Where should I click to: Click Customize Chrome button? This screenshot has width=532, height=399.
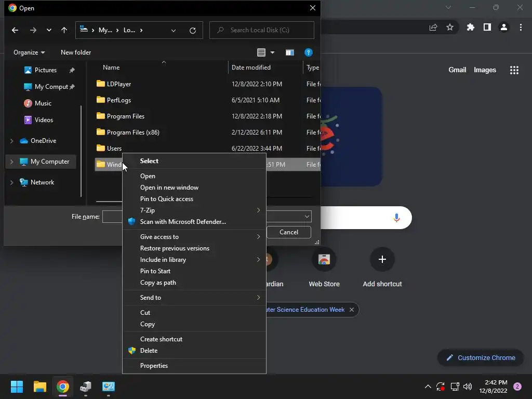(x=481, y=357)
